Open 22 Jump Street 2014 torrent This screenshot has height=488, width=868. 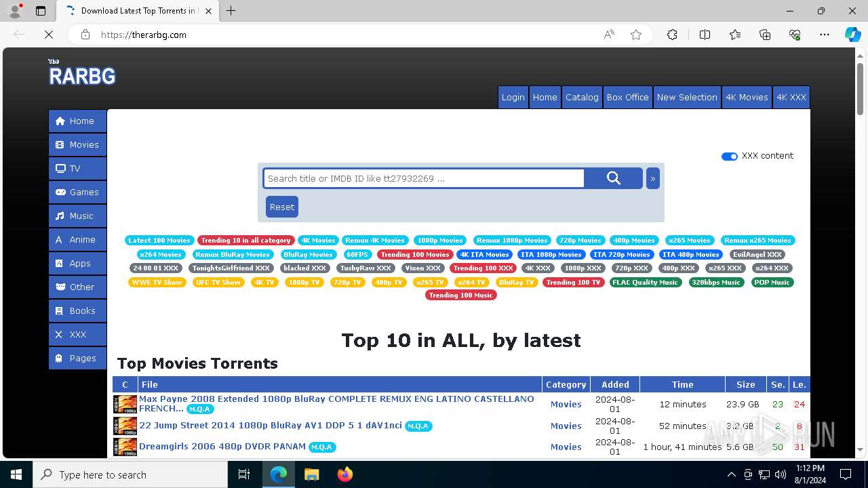271,426
